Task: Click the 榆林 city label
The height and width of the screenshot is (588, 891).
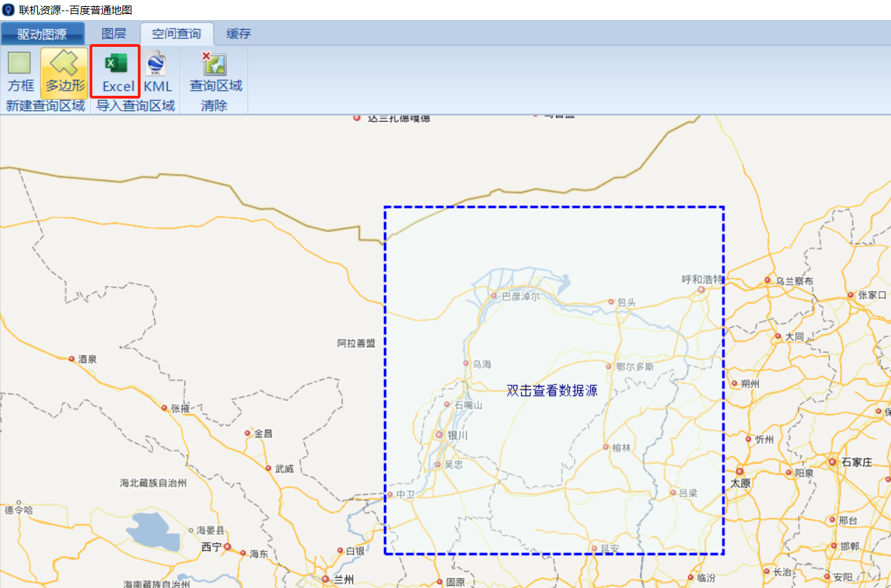Action: [621, 447]
